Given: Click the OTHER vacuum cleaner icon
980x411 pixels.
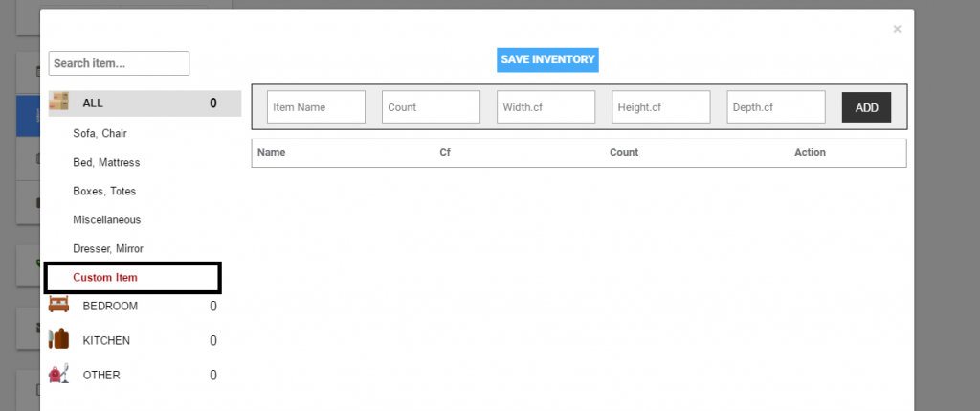Looking at the screenshot, I should tap(58, 374).
